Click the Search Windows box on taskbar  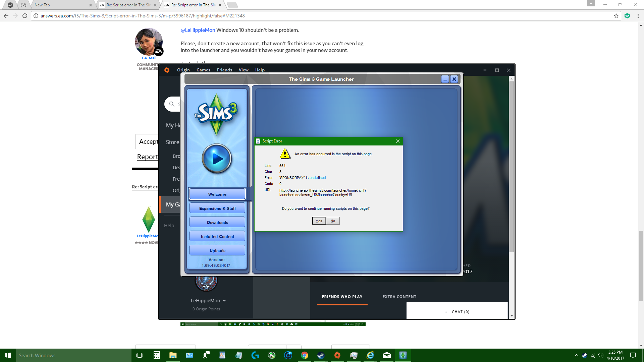tap(74, 355)
